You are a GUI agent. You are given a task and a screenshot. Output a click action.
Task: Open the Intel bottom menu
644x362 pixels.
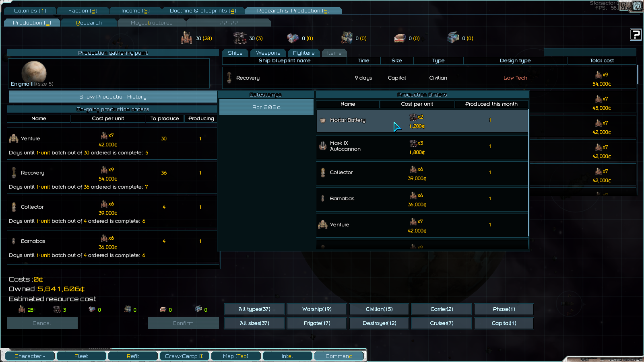(287, 356)
